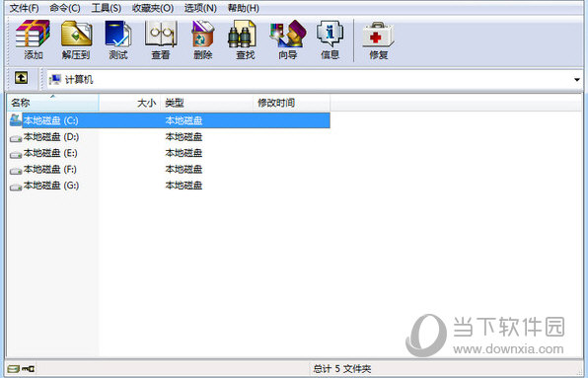Open the 工具(S) menu
This screenshot has height=378, width=588.
pyautogui.click(x=107, y=8)
